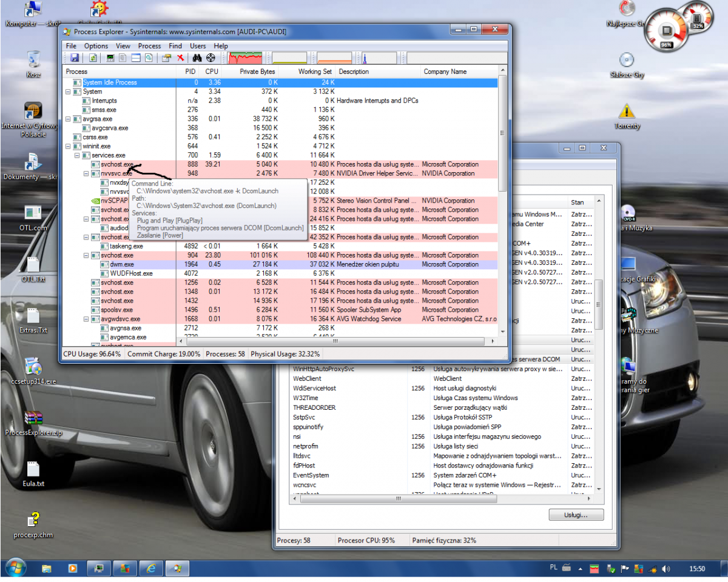Sort by the CPU column header
728x582 pixels.
tap(212, 72)
